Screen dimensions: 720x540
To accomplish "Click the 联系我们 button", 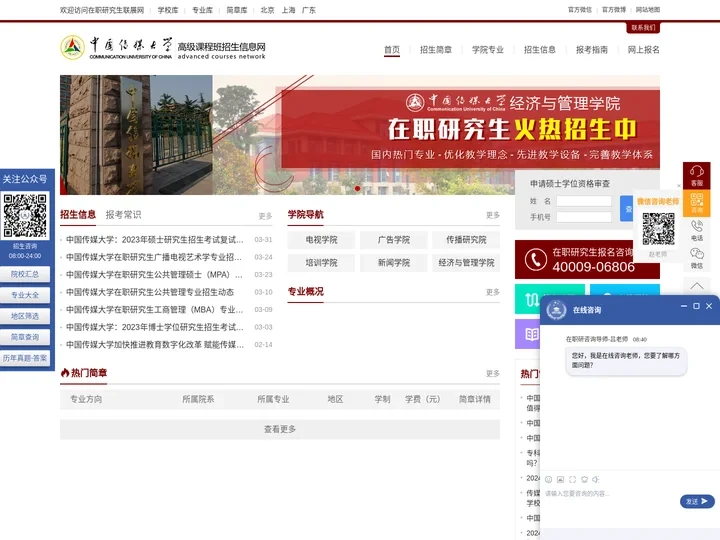I will pos(643,28).
